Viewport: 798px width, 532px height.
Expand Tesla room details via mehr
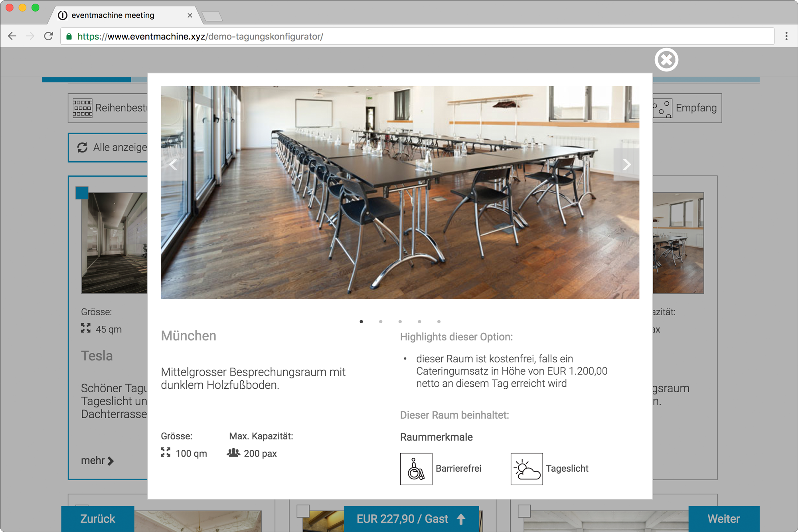coord(97,461)
